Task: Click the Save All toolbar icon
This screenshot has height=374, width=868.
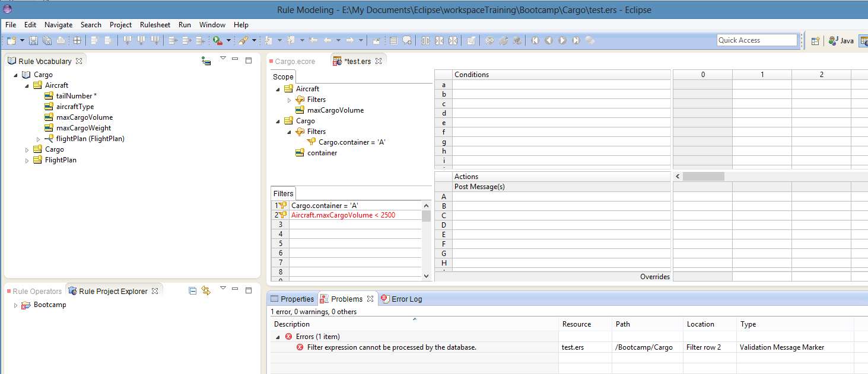Action: [x=47, y=40]
